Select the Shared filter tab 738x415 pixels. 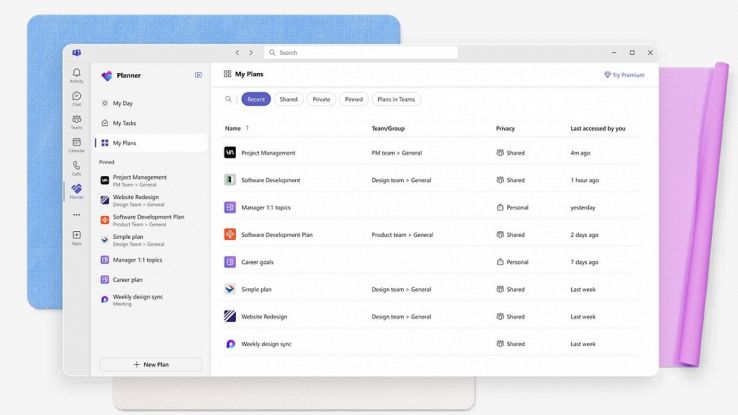[x=289, y=99]
